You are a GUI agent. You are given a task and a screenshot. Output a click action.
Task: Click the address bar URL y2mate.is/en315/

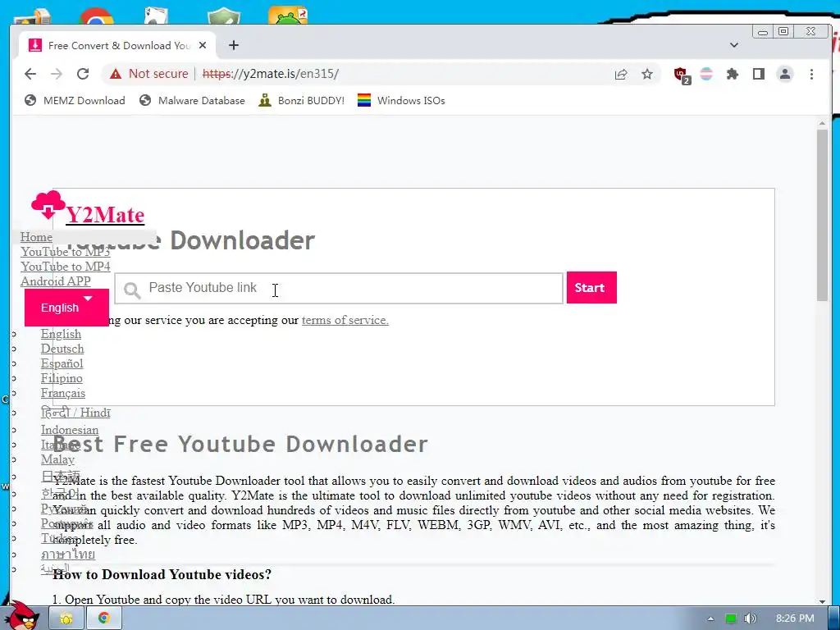[271, 74]
